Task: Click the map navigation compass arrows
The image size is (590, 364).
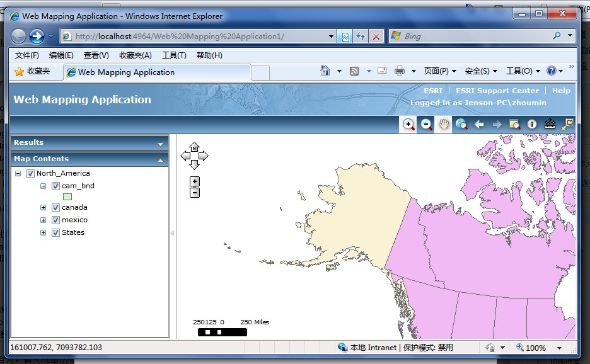Action: click(194, 156)
